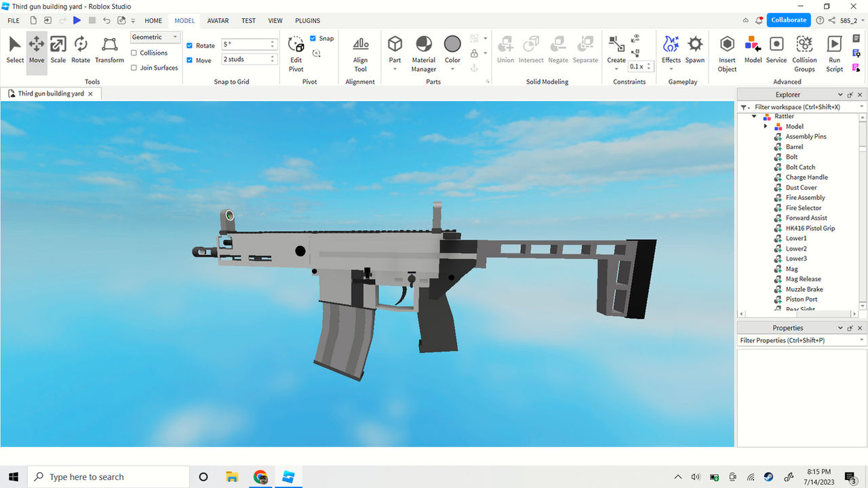
Task: Toggle the Collisions checkbox
Action: click(x=134, y=53)
